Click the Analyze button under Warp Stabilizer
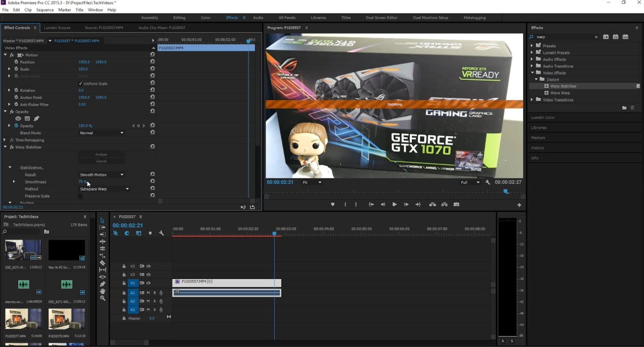Image resolution: width=644 pixels, height=347 pixels. pyautogui.click(x=101, y=154)
